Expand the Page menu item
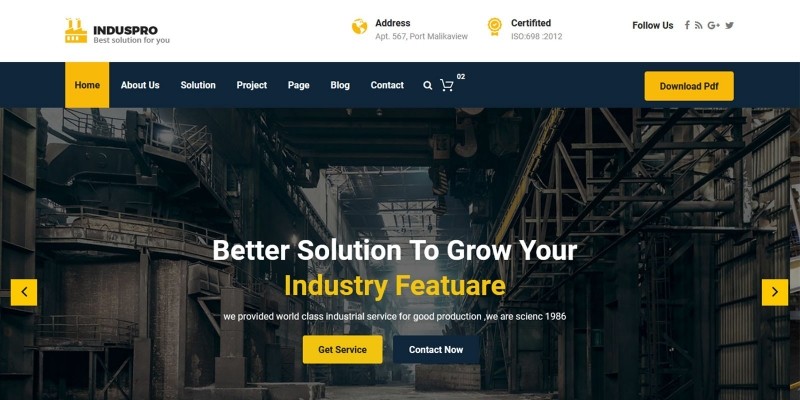 pos(298,85)
